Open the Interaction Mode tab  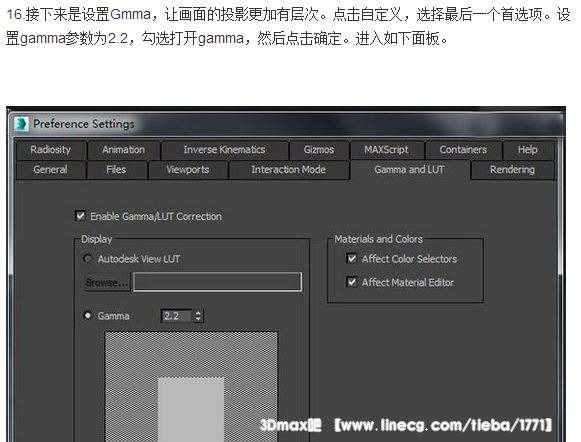[289, 170]
